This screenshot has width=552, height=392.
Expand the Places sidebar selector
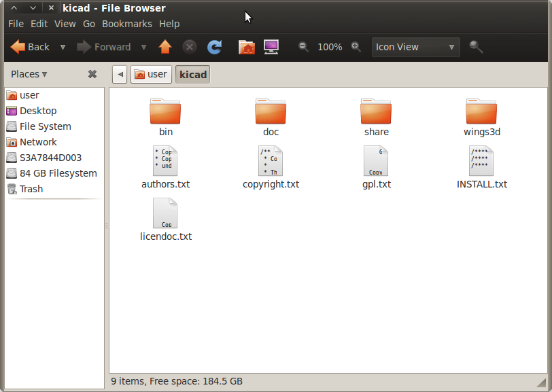(29, 74)
